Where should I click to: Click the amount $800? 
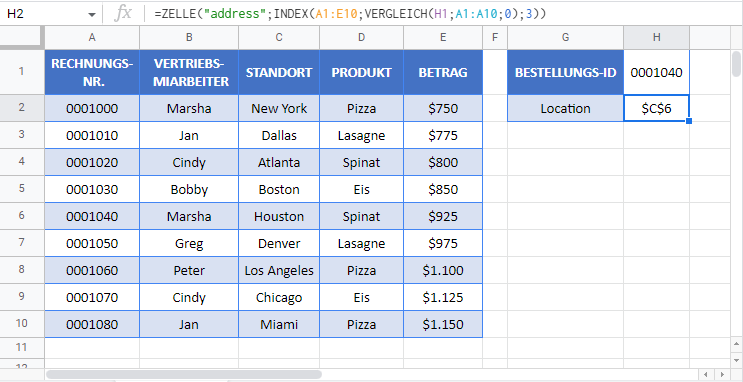click(x=443, y=163)
